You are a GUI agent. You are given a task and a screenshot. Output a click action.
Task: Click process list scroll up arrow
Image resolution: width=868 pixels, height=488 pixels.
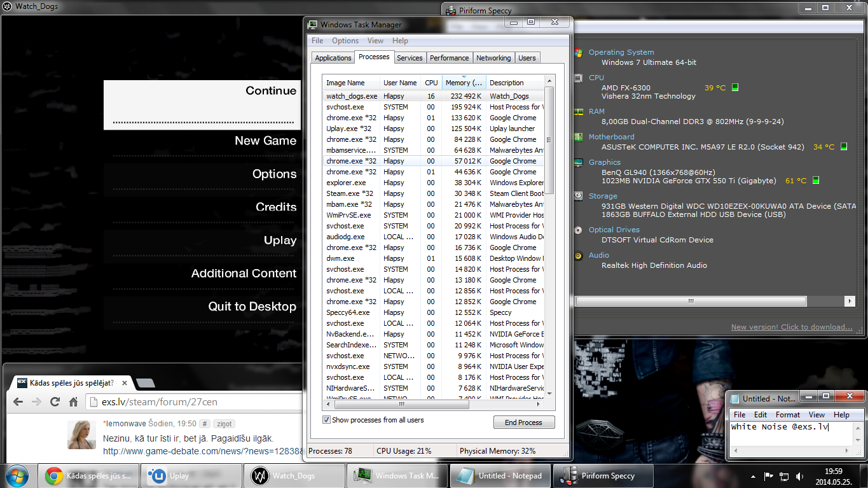[549, 82]
